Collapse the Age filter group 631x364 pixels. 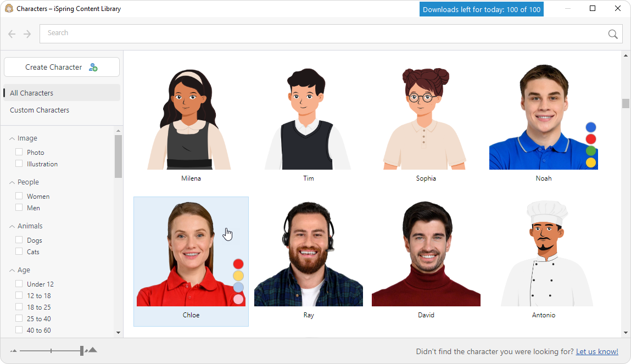(x=12, y=270)
